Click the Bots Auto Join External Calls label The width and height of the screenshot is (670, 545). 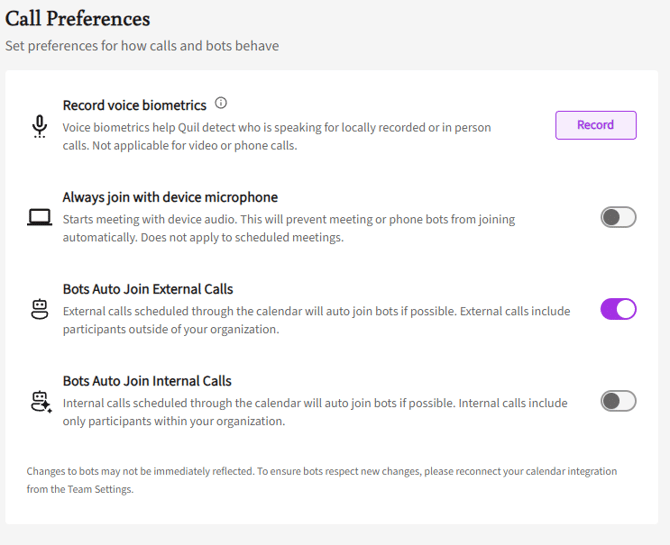click(x=148, y=289)
